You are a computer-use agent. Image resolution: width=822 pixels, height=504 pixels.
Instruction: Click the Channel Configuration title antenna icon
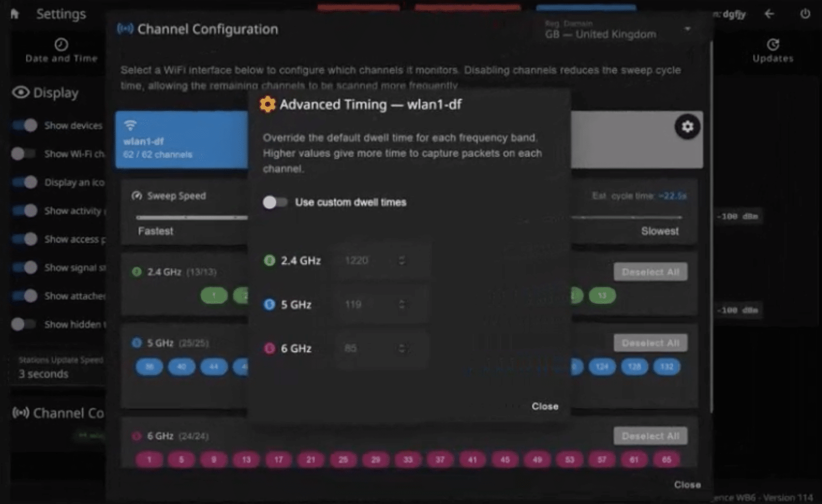click(125, 29)
